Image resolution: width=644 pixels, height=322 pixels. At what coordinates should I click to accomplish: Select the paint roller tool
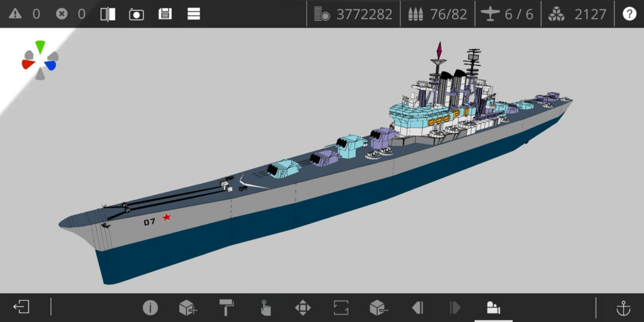pyautogui.click(x=226, y=308)
